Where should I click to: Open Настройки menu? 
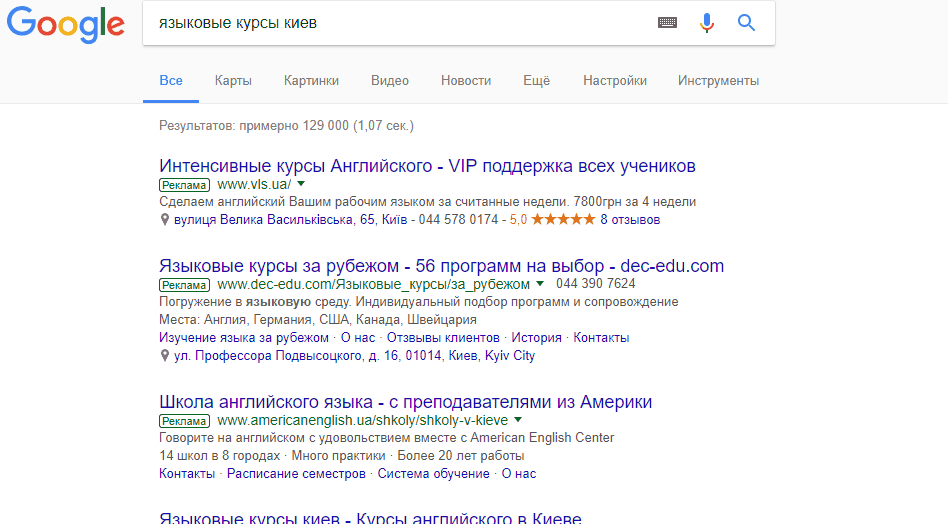click(x=615, y=80)
